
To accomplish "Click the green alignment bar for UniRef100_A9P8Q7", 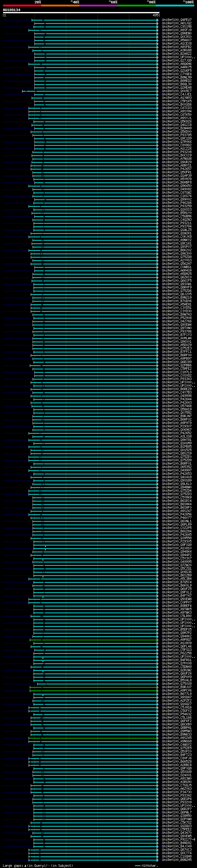I will pos(94,640).
